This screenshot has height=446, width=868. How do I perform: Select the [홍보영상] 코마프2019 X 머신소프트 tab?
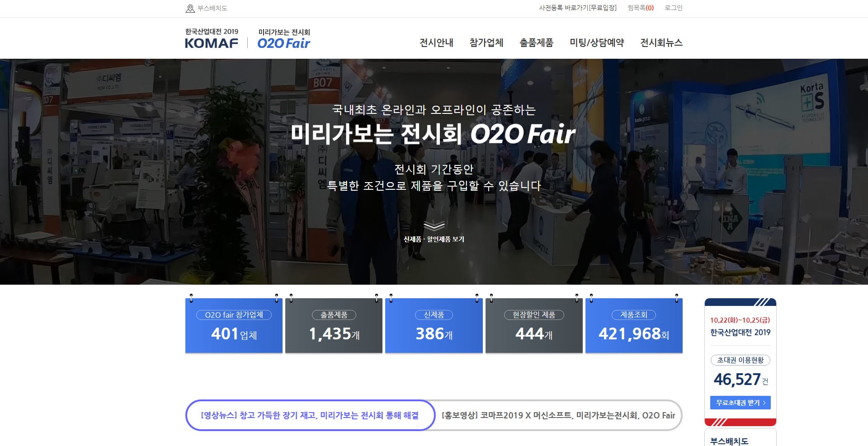(x=558, y=415)
